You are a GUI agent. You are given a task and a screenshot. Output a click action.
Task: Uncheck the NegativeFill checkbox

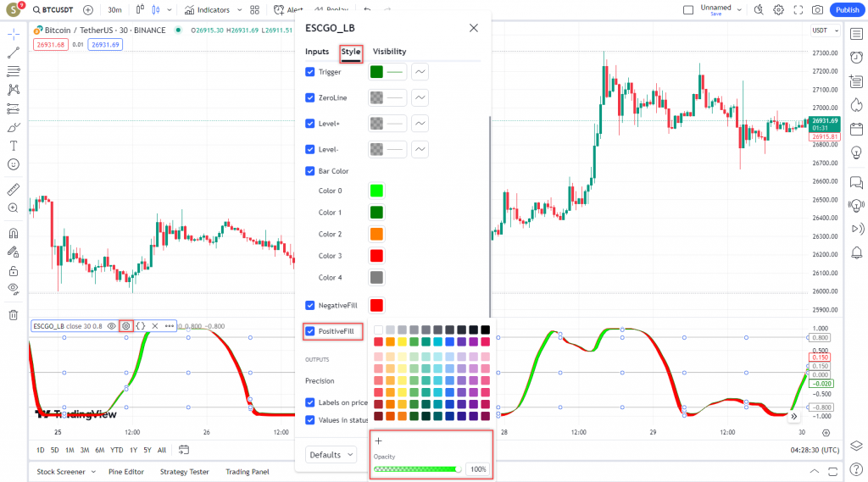[310, 306]
